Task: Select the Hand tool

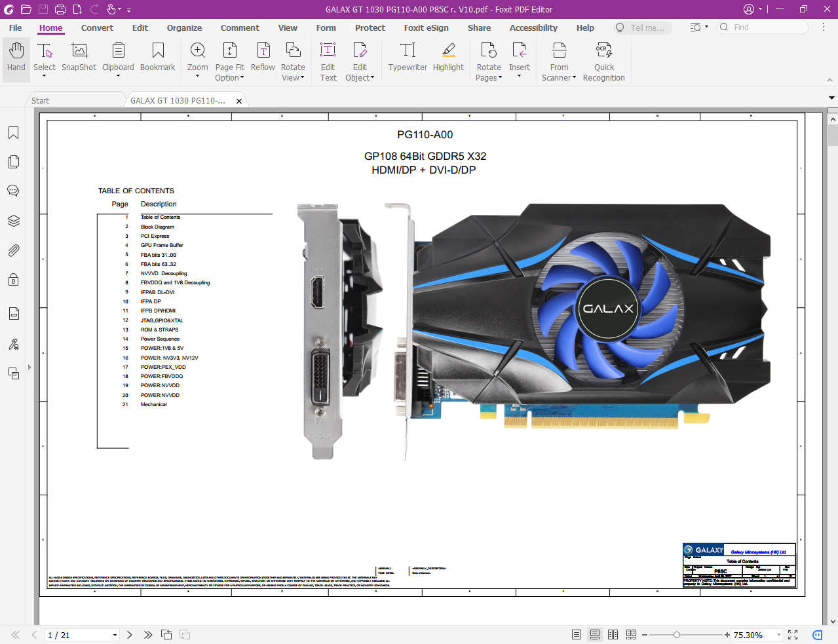Action: tap(16, 58)
